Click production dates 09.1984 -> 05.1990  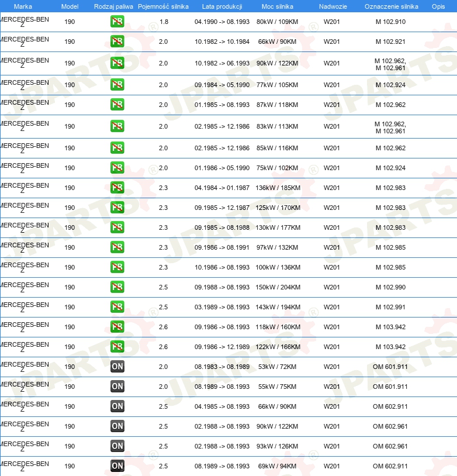point(222,85)
